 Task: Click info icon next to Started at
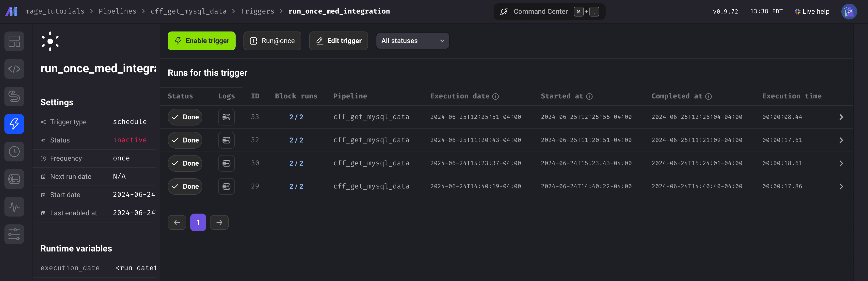pos(589,97)
